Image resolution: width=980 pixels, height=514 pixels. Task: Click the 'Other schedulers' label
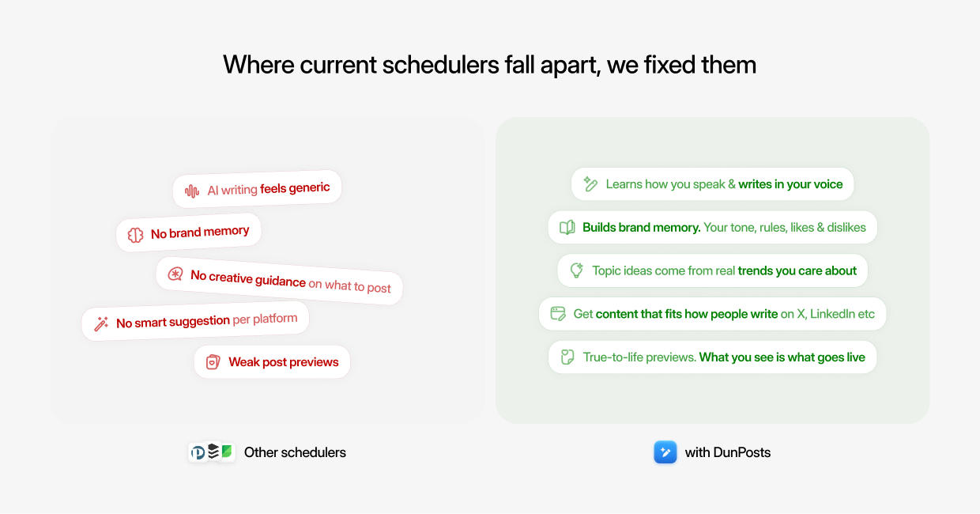tap(295, 452)
